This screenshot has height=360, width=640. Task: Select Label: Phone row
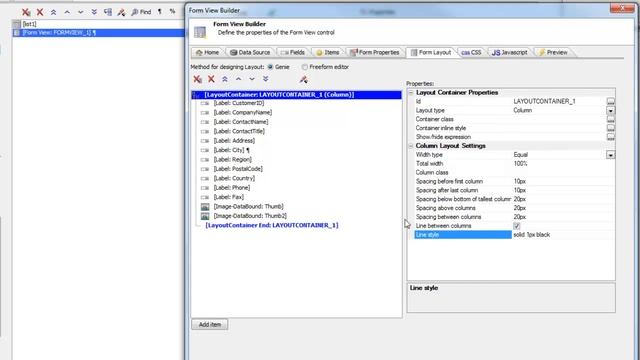[231, 188]
